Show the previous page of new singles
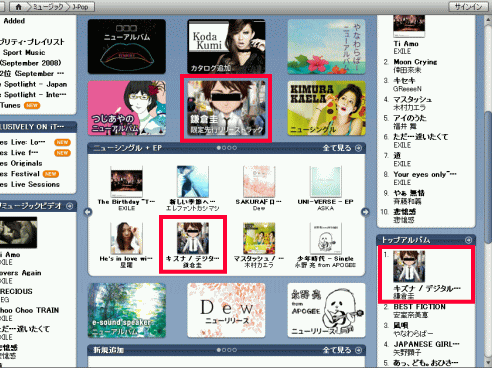Screen dimensions: 492x368 88,212
